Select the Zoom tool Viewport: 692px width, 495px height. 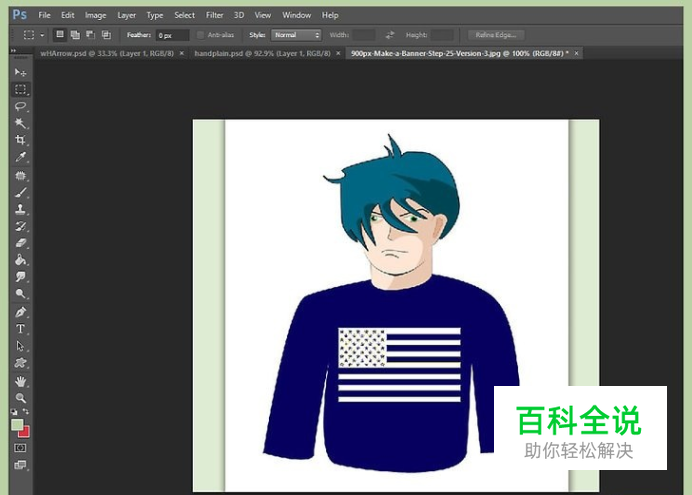pyautogui.click(x=20, y=398)
